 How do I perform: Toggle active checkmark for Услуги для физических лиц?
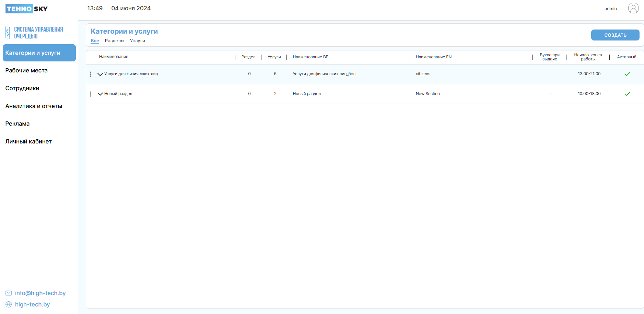coord(627,74)
